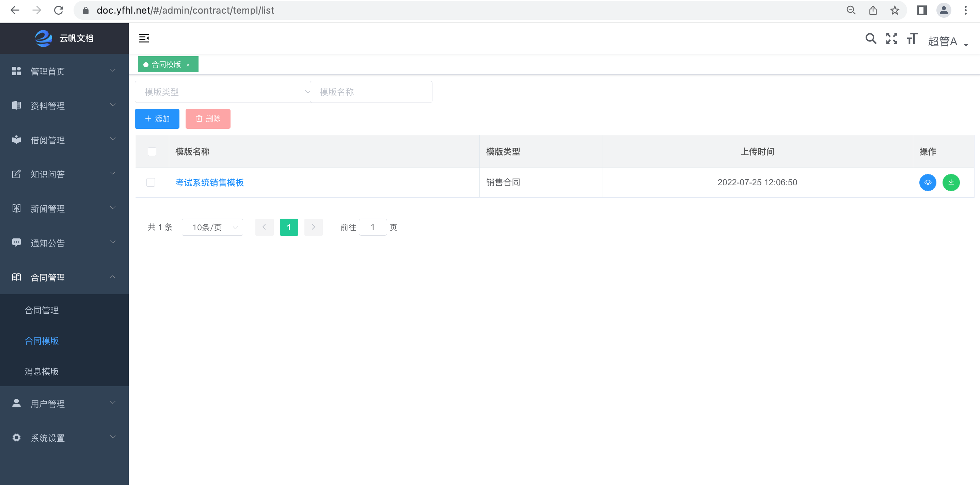Expand 通知公告 menu chevron
The image size is (980, 485).
pyautogui.click(x=113, y=242)
